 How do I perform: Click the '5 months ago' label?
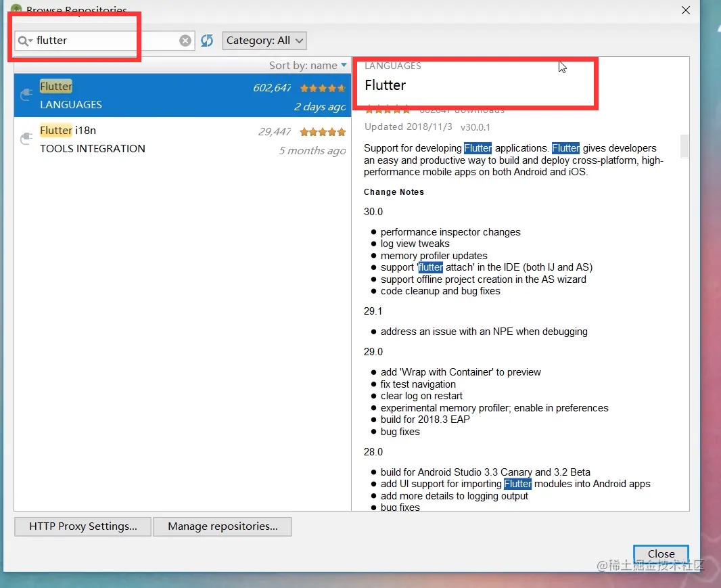[x=312, y=151]
